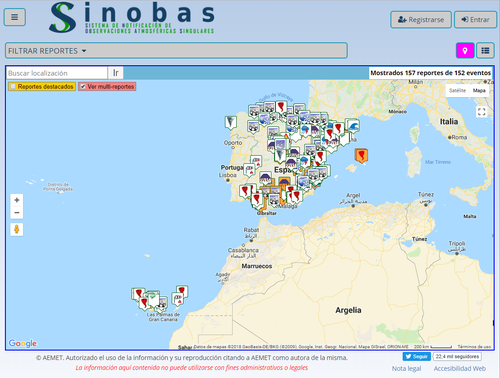This screenshot has height=378, width=500.
Task: Enable the Reportes destacados checkbox
Action: click(x=13, y=87)
